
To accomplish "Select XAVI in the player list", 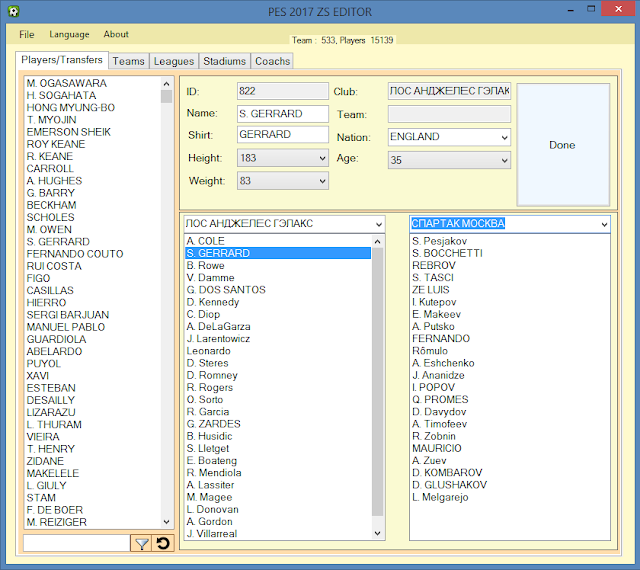I will point(38,376).
